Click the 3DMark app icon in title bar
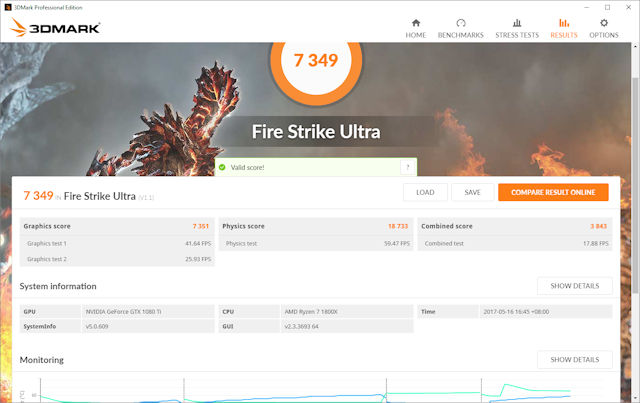The width and height of the screenshot is (640, 403). [7, 7]
